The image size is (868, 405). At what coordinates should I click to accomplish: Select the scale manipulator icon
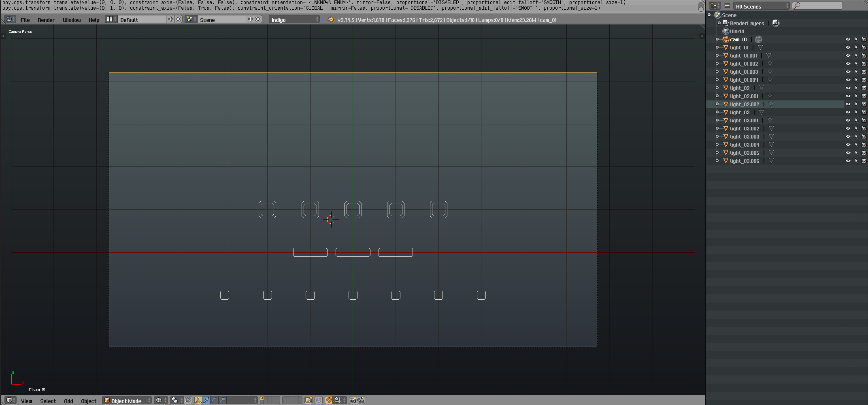(x=222, y=401)
